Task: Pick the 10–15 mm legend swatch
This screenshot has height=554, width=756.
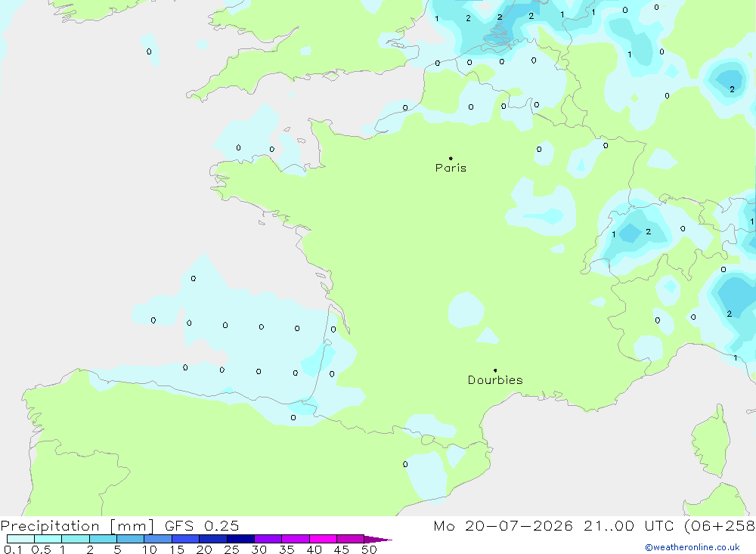Action: click(158, 539)
